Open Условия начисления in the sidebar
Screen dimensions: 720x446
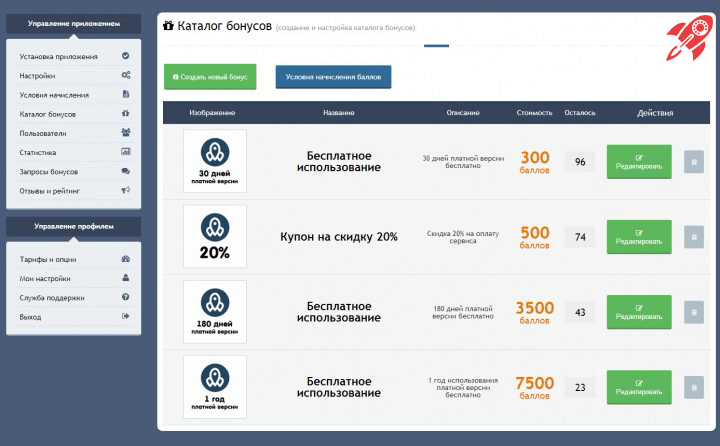click(x=54, y=95)
